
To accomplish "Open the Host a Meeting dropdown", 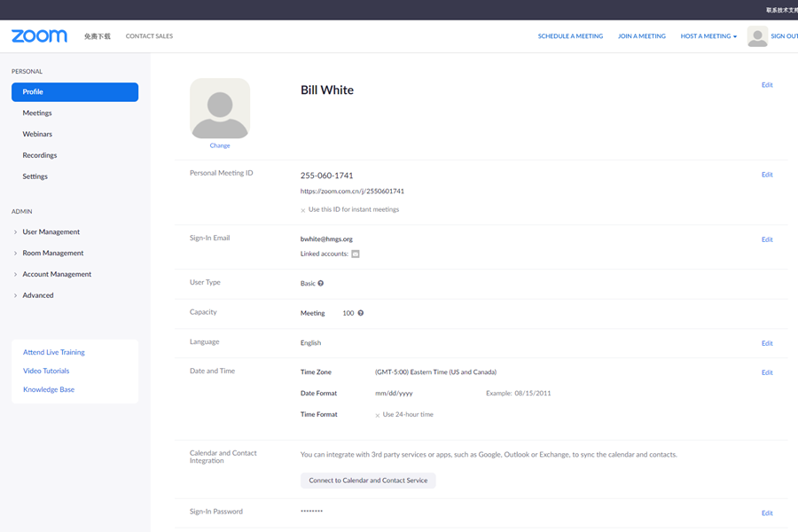I will coord(708,36).
